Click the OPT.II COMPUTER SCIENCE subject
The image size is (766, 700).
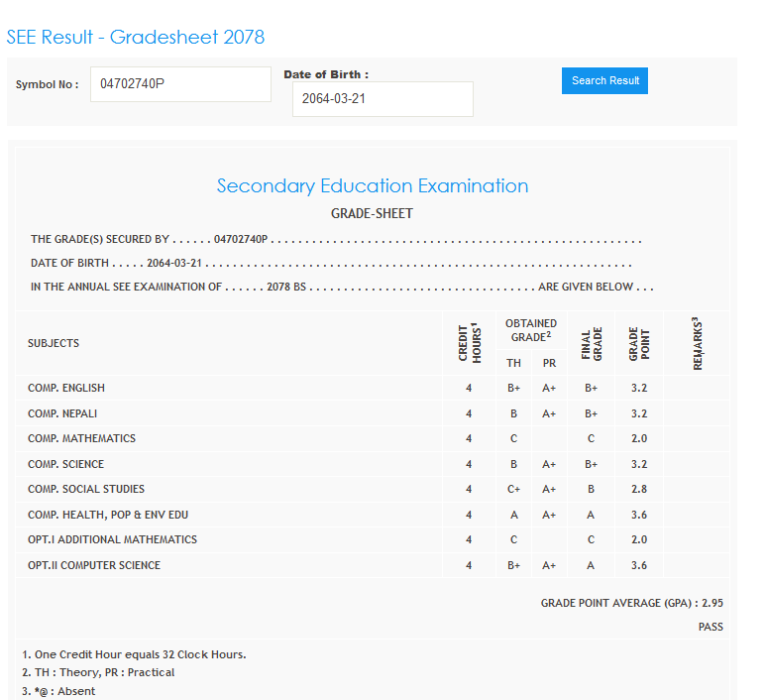click(94, 565)
